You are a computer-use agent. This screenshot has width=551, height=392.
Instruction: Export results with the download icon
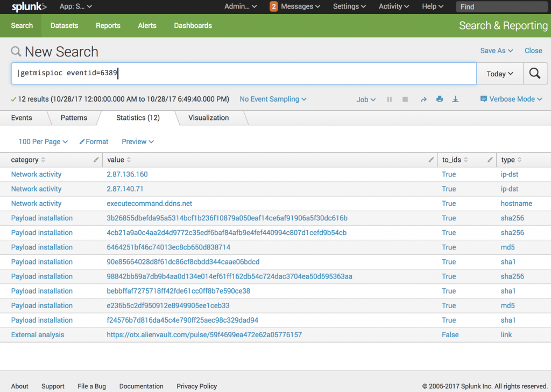[x=455, y=99]
